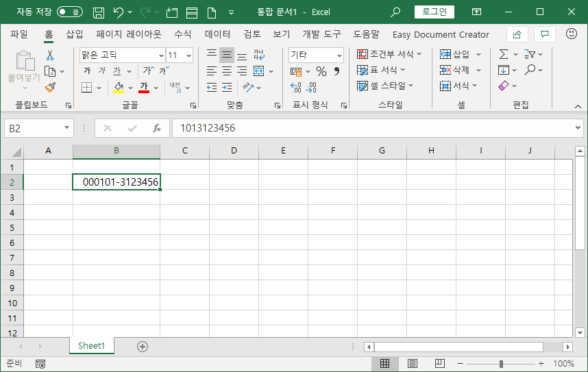Open the Name Box dropdown
This screenshot has width=588, height=372.
click(66, 128)
